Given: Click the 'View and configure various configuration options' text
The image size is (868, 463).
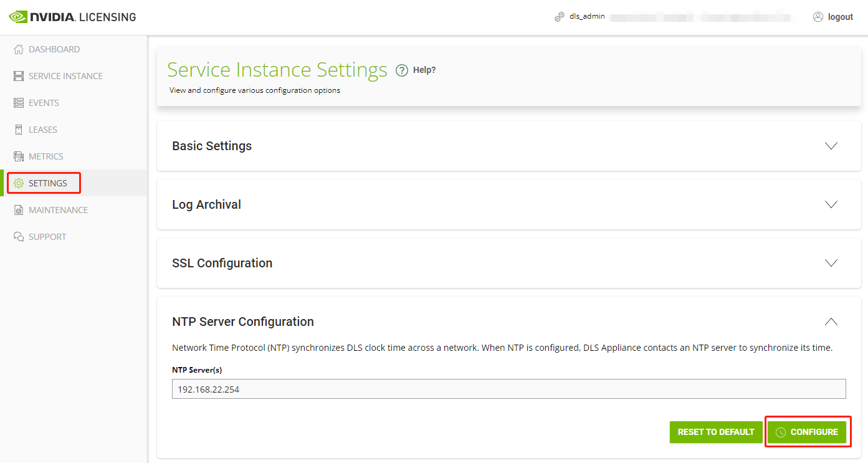Looking at the screenshot, I should tap(255, 90).
